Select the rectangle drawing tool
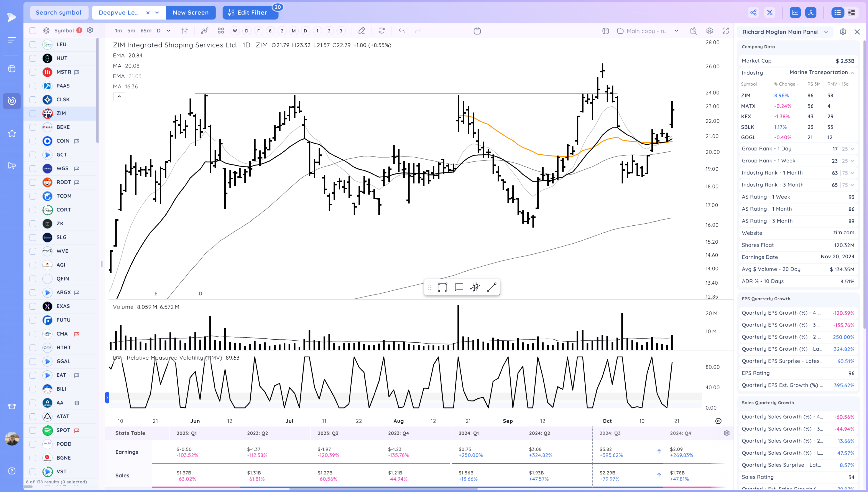Screen dimensions: 868x492 (442, 287)
